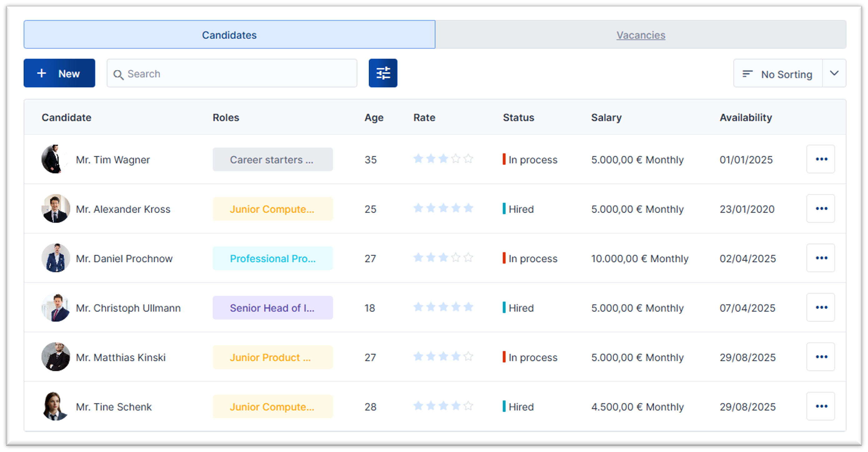Click fifth star in Matthias Kinski's rating
Viewport: 868px width, 452px height.
pyautogui.click(x=468, y=356)
